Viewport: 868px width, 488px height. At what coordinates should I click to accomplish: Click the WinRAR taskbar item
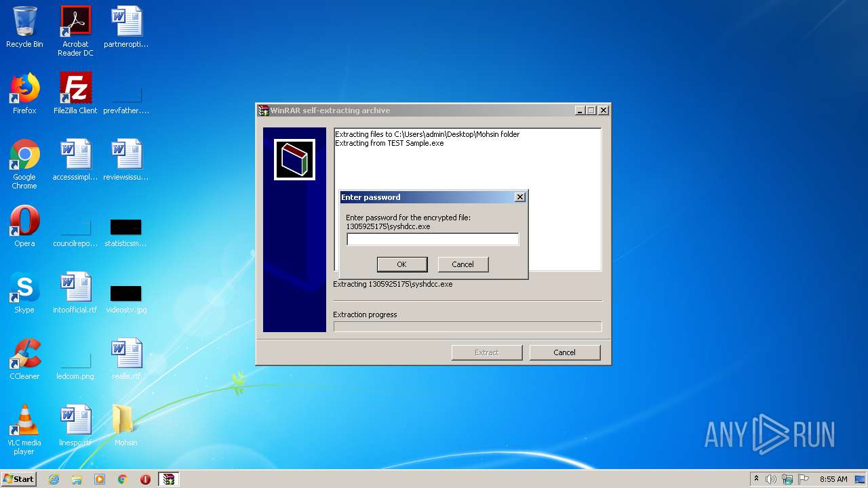click(168, 479)
